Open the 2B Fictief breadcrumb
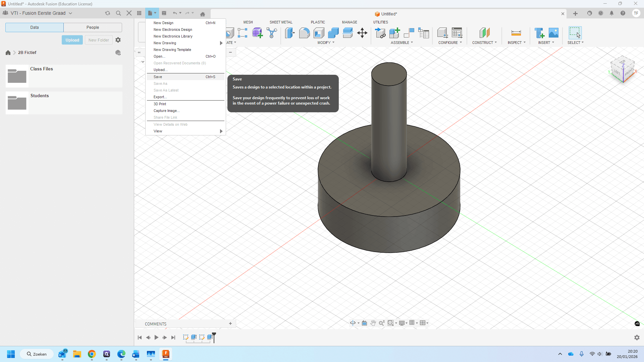Viewport: 644px width, 362px height. (27, 53)
